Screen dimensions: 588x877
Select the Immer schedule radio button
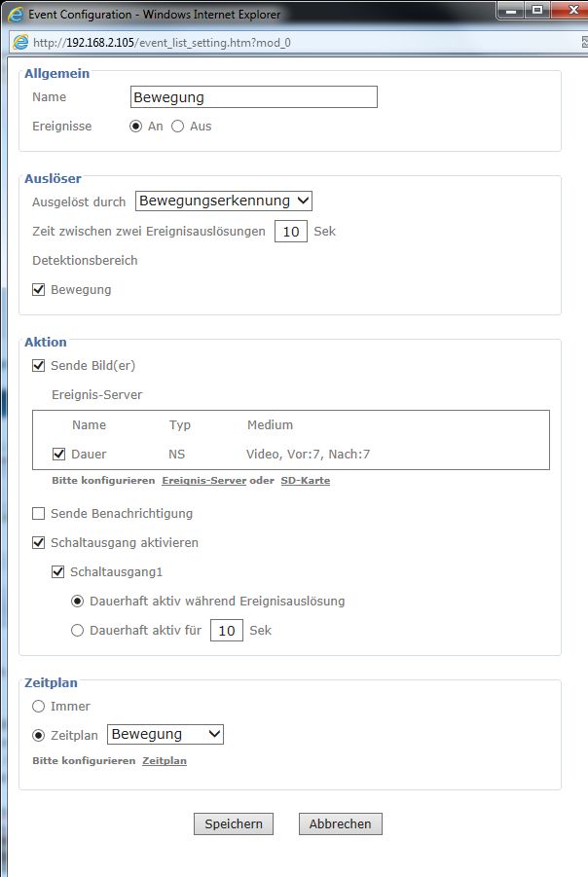tap(39, 706)
